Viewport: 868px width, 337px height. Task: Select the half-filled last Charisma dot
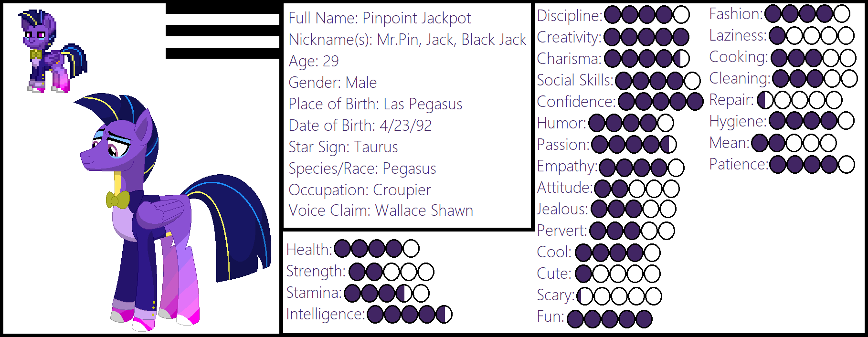click(681, 58)
